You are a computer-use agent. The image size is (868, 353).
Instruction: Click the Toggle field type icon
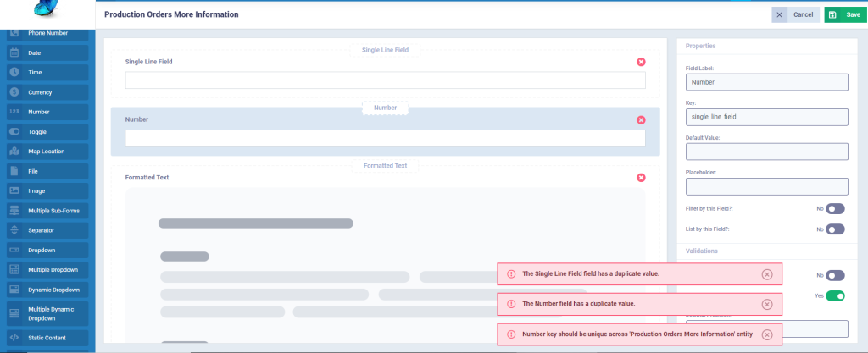(x=14, y=132)
